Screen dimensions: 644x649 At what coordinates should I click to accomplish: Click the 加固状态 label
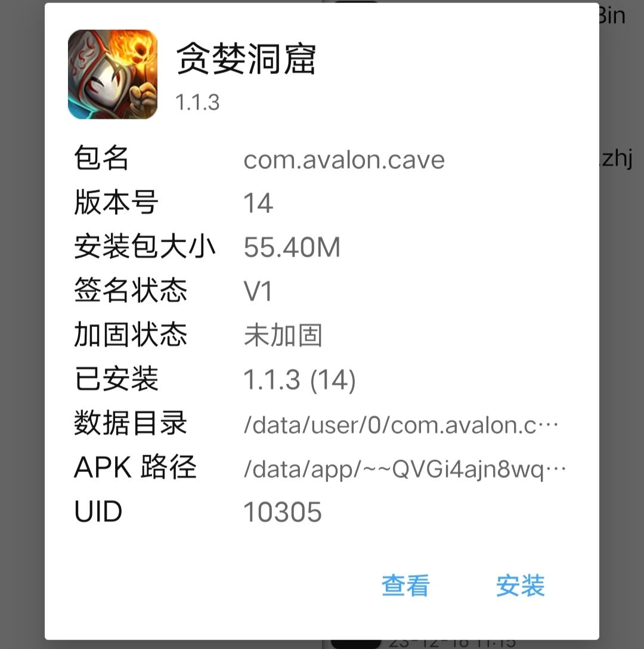[x=131, y=335]
